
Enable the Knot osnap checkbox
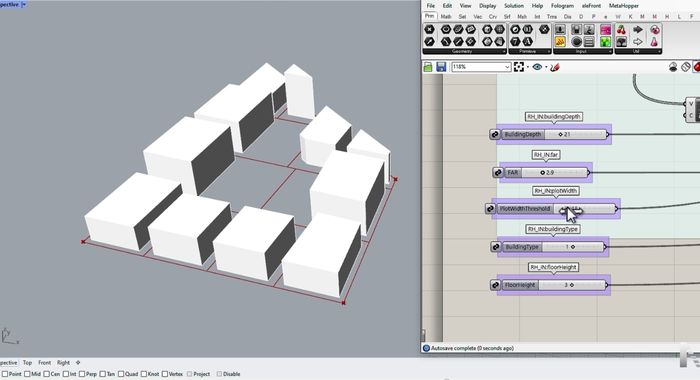coord(144,374)
